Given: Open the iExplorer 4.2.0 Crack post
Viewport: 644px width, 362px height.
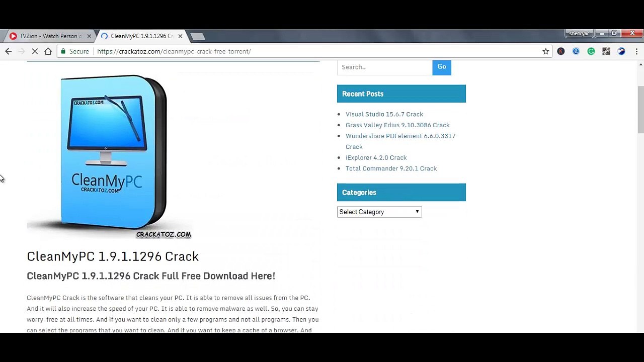Looking at the screenshot, I should [376, 158].
